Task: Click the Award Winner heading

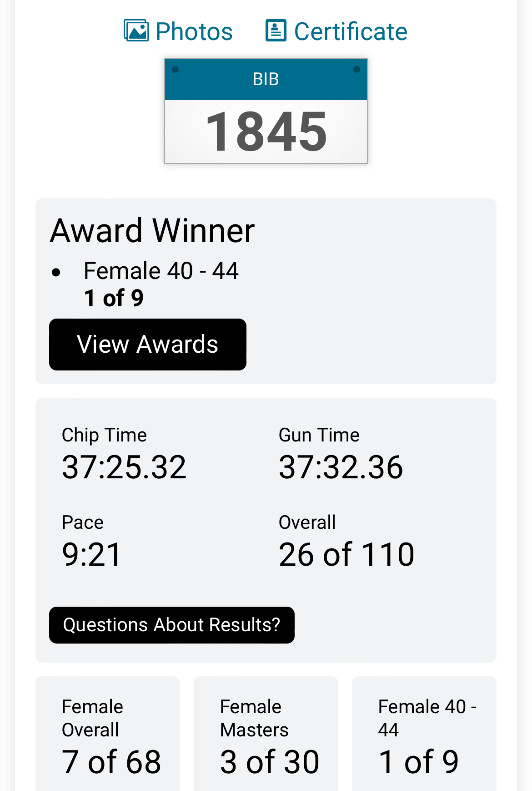Action: pyautogui.click(x=152, y=231)
